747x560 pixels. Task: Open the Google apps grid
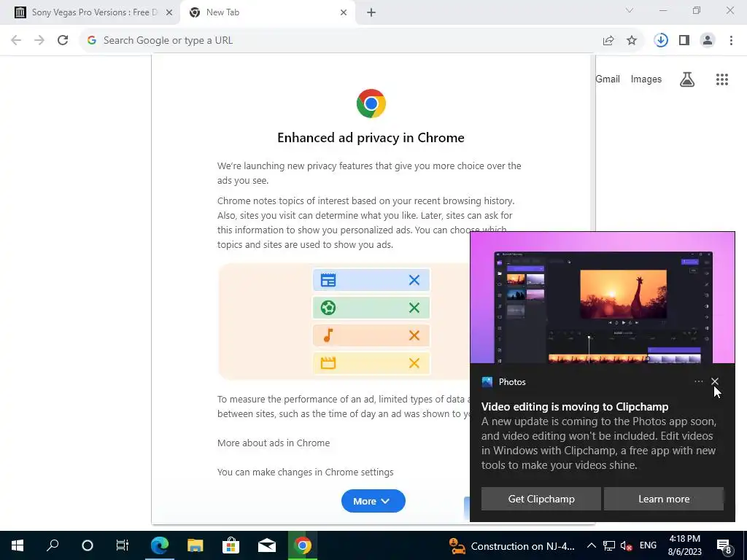[x=722, y=79]
